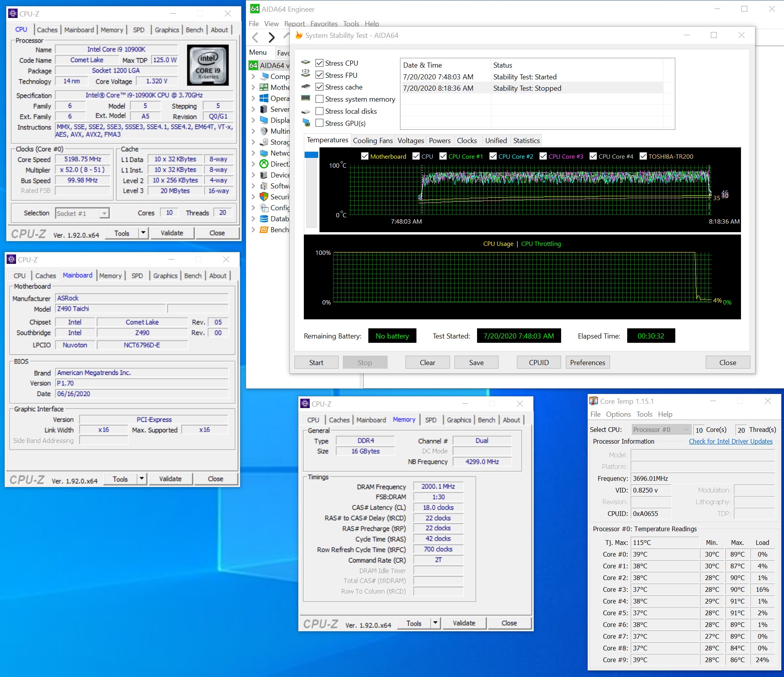Expand the Benchmark node in AIDA64 tree

(x=253, y=229)
